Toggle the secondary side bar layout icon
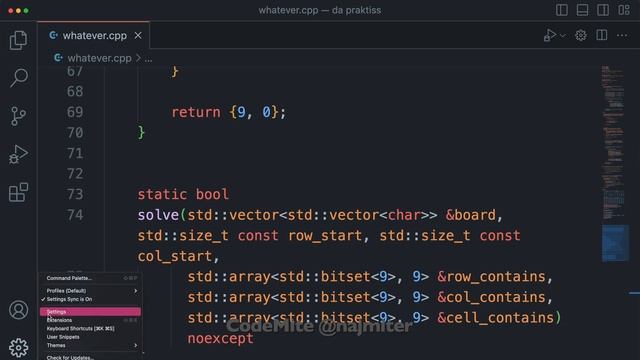 click(x=603, y=10)
